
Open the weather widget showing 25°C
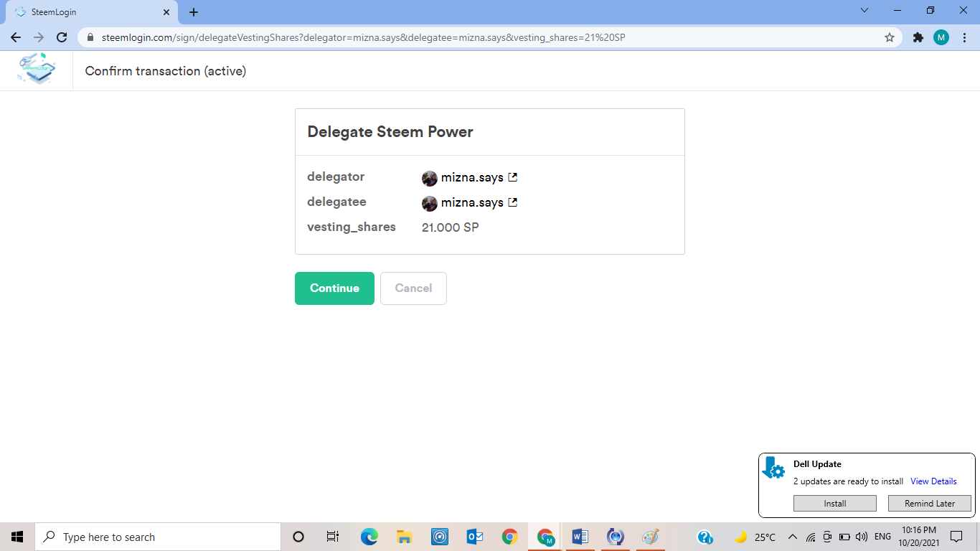(755, 537)
